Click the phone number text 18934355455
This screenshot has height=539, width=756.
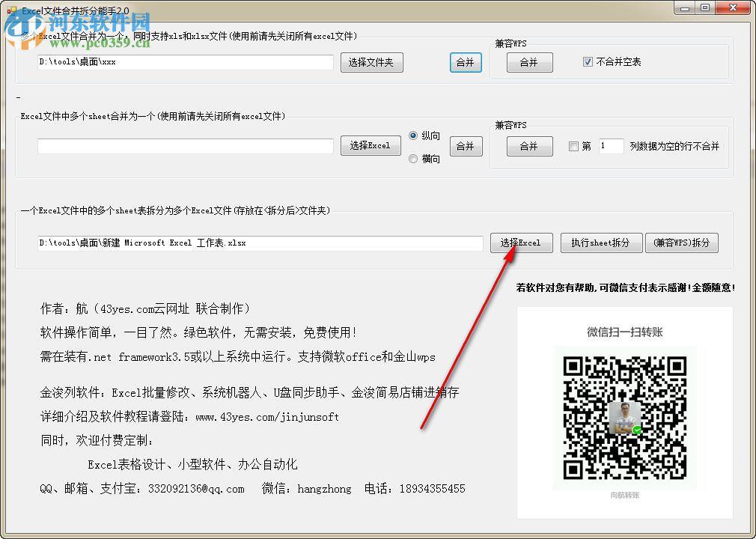pos(433,489)
